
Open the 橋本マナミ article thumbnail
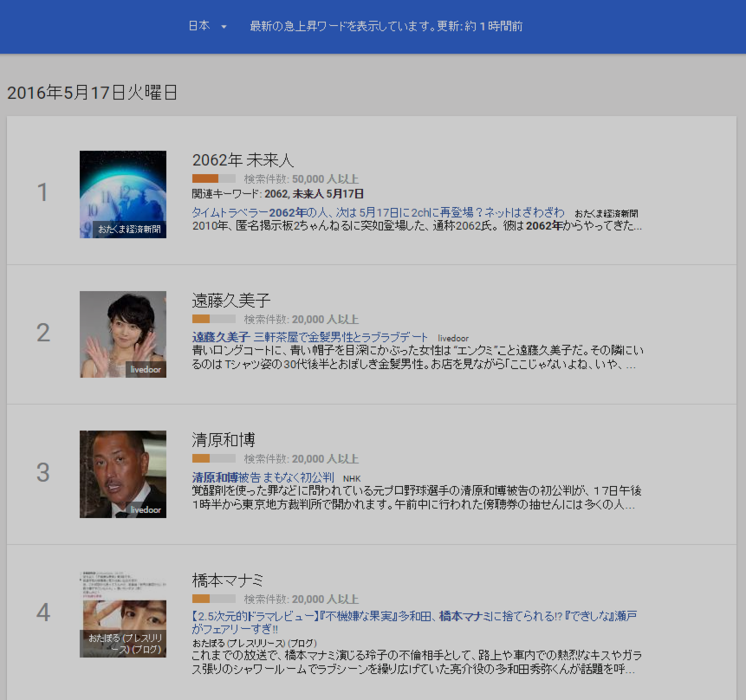click(123, 614)
